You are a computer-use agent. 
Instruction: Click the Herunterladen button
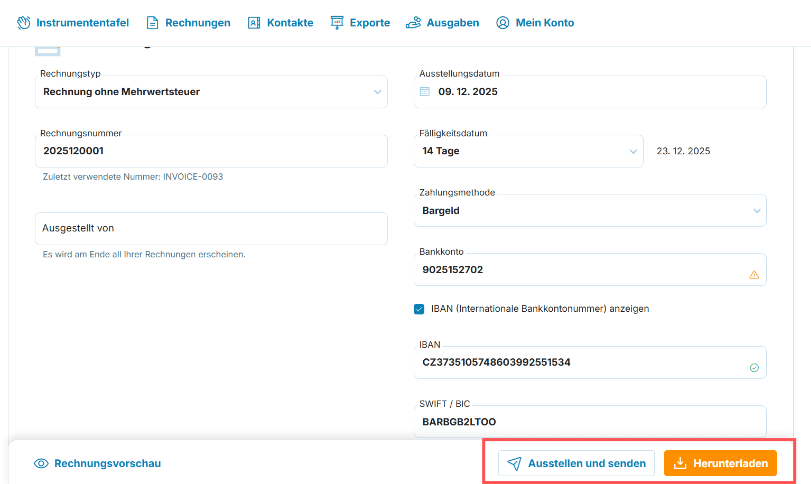point(720,463)
